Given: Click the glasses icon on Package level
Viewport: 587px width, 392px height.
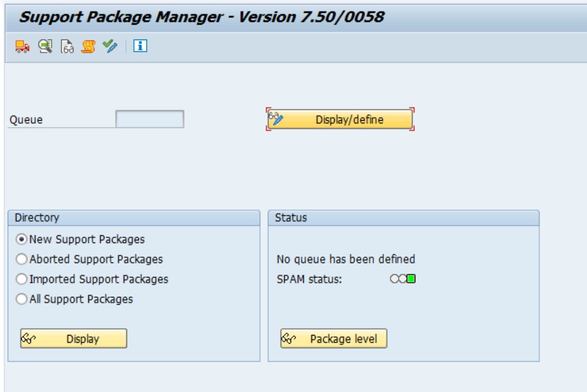Looking at the screenshot, I should point(289,339).
